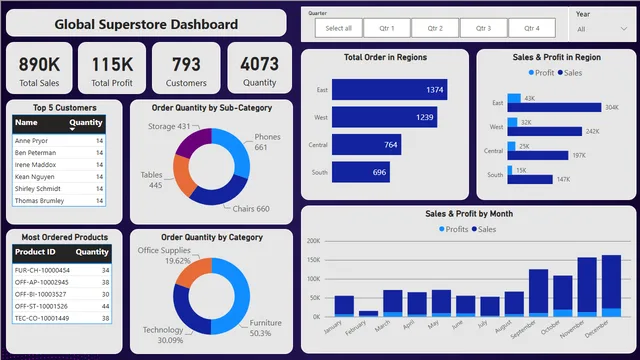Viewport: 640px width, 360px height.
Task: Select product TEC-CO-10001449 row
Action: [x=62, y=318]
